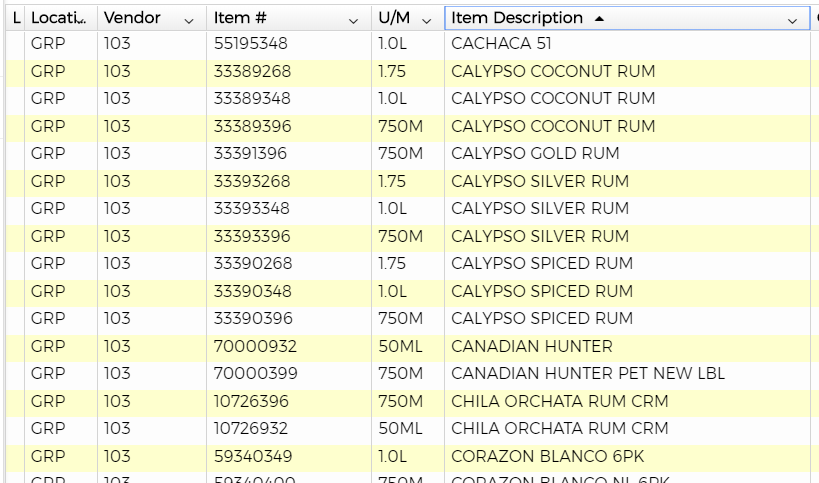Select item number 10726932
Viewport: 819px width, 483px height.
click(x=250, y=428)
